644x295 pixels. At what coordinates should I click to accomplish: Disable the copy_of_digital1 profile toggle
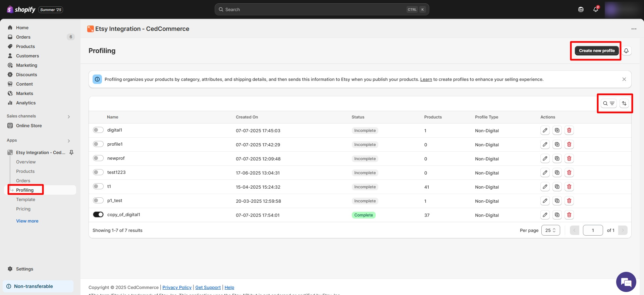pos(98,214)
